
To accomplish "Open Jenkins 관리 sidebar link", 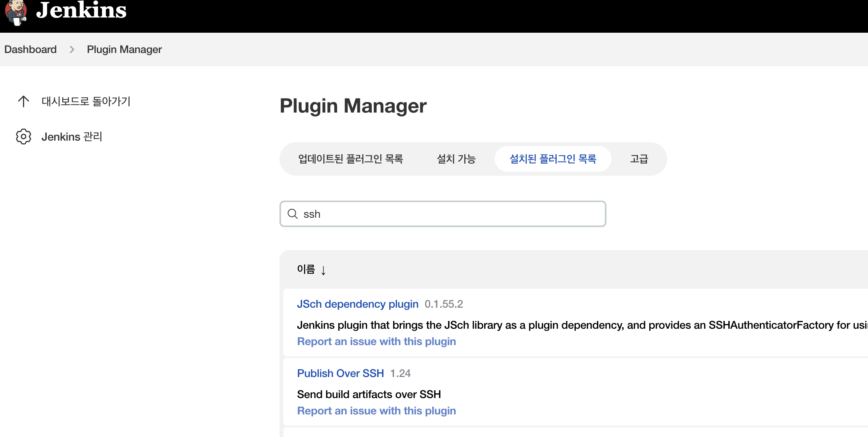I will click(72, 137).
